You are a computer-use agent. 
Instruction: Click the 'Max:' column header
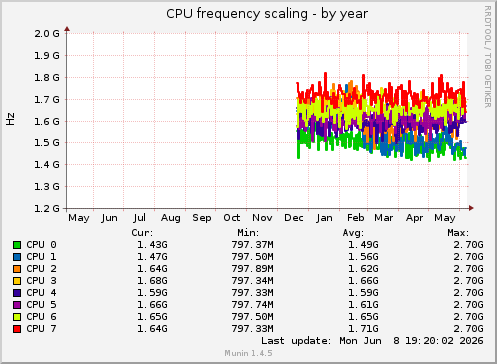[458, 233]
